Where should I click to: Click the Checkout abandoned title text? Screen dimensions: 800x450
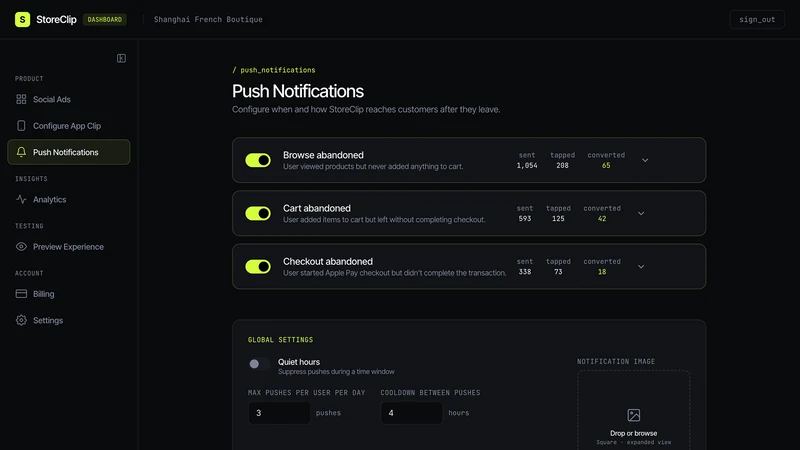(328, 261)
